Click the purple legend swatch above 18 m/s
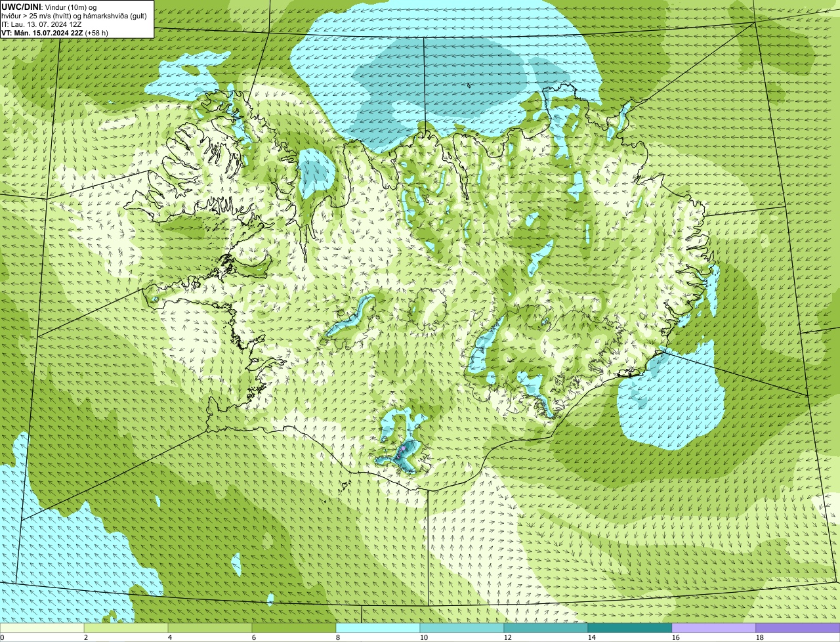Screen dimensions: 840x642 [x=798, y=628]
